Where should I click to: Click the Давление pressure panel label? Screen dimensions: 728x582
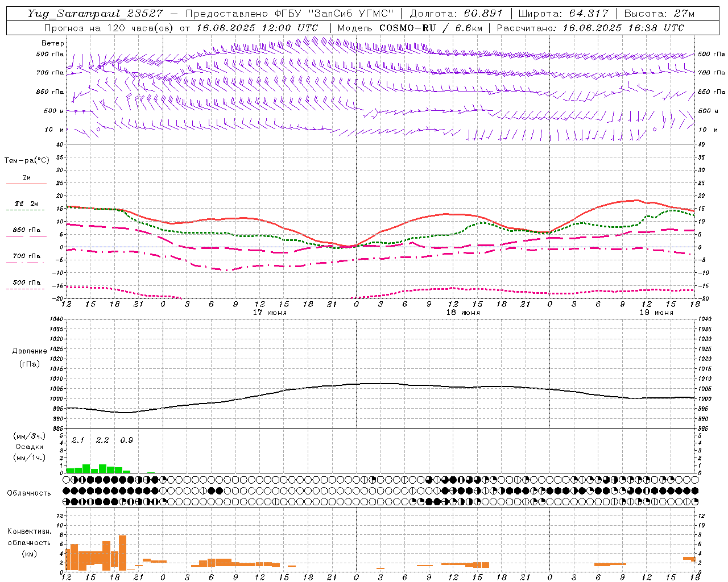(30, 351)
